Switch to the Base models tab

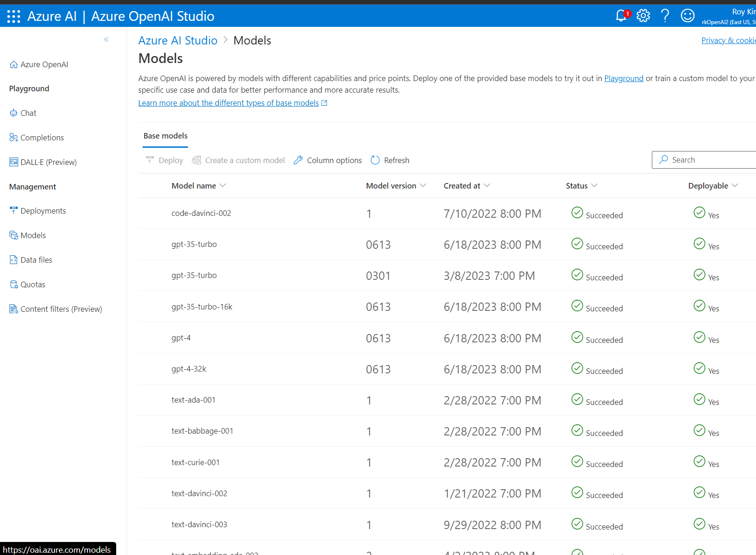165,136
